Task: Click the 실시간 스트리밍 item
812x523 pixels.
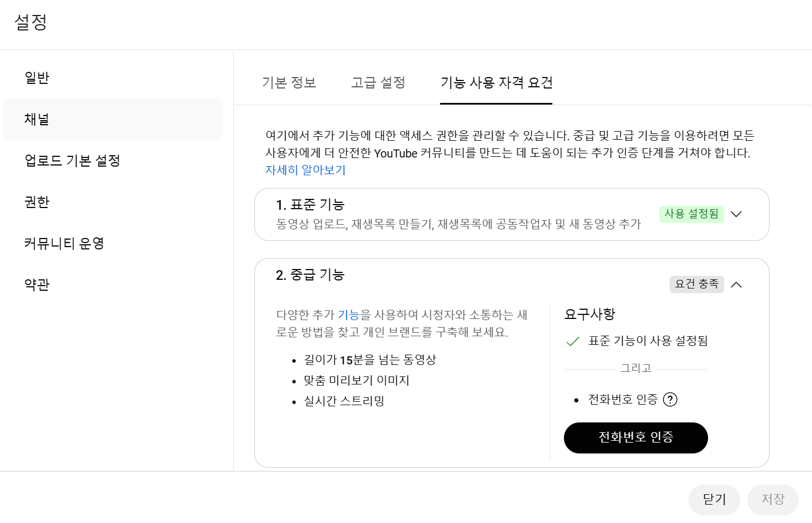Action: [344, 401]
